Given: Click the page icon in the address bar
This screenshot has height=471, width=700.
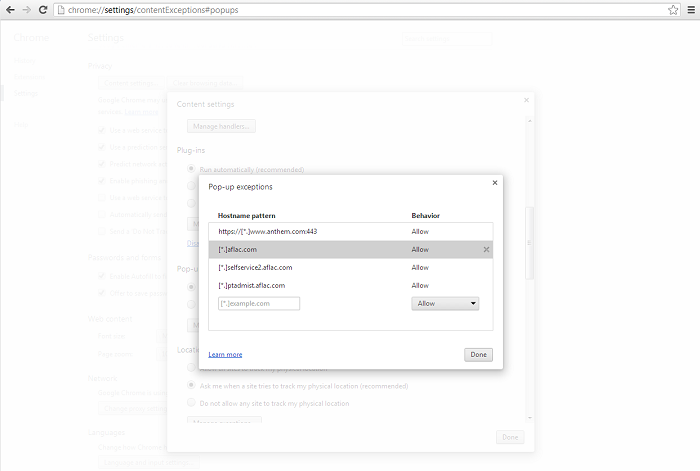Looking at the screenshot, I should tap(61, 9).
